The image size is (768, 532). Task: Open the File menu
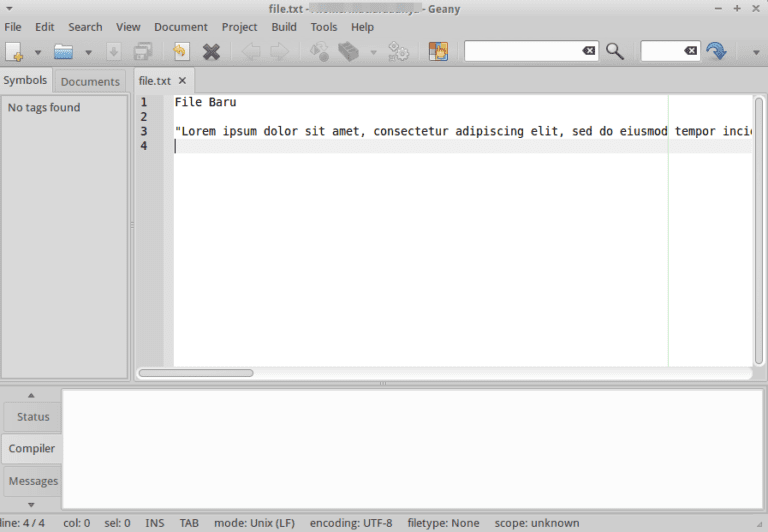(13, 27)
